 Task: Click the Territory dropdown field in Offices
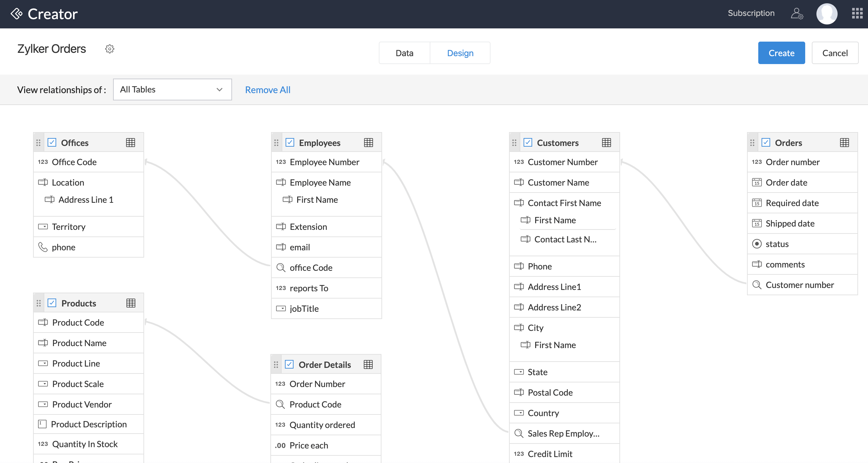coord(89,226)
